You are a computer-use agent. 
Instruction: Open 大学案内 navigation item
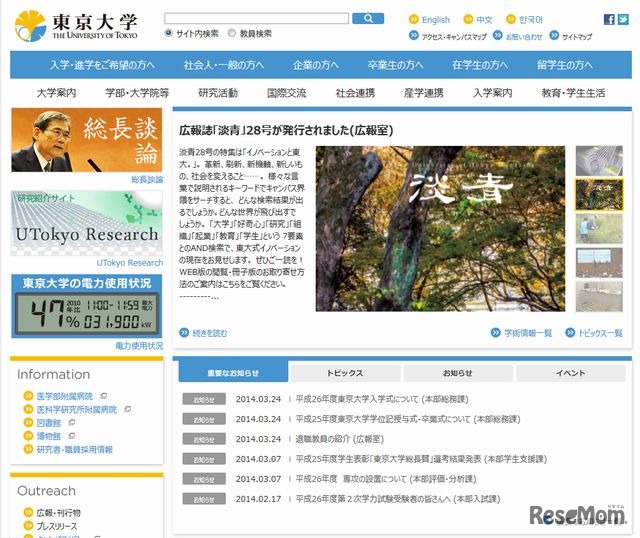coord(56,93)
